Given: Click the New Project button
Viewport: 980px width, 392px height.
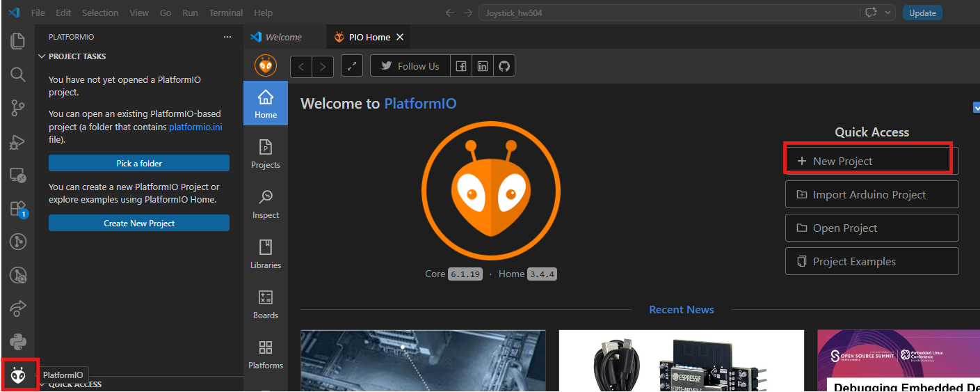Looking at the screenshot, I should [x=872, y=161].
